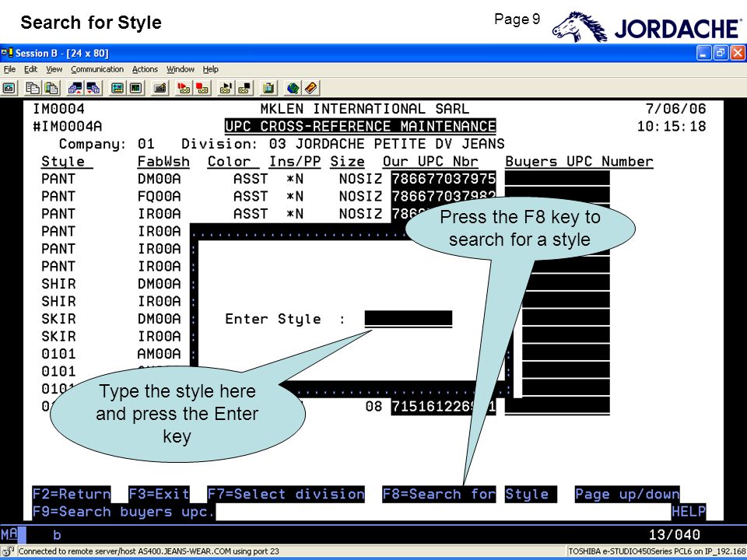Screen dimensions: 747x560
Task: Click the Our UPC Nbr column header
Action: click(430, 162)
